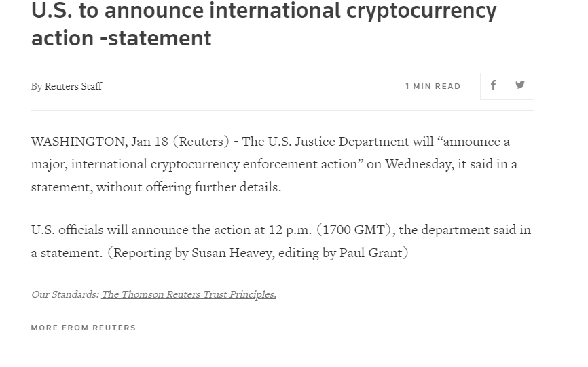Share the article via Twitter bird icon
The image size is (588, 367).
(x=520, y=85)
